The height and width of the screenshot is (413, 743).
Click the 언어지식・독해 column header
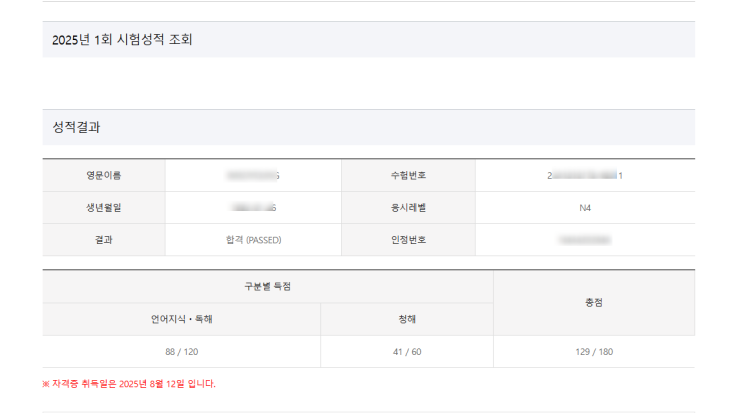181,320
